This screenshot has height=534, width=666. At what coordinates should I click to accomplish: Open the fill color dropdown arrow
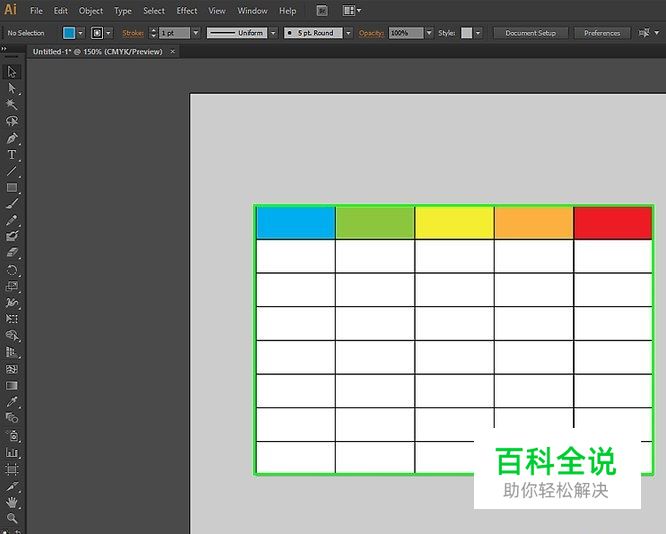tap(81, 33)
